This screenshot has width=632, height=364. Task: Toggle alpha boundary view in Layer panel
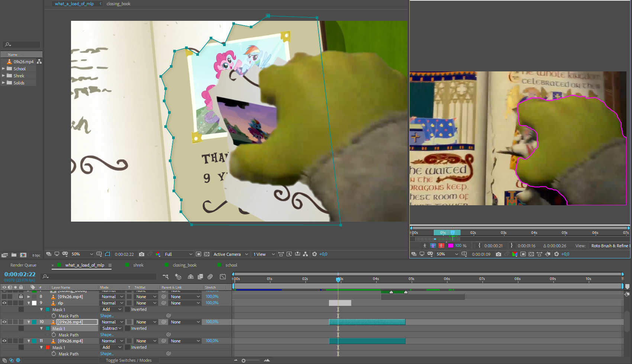click(433, 246)
